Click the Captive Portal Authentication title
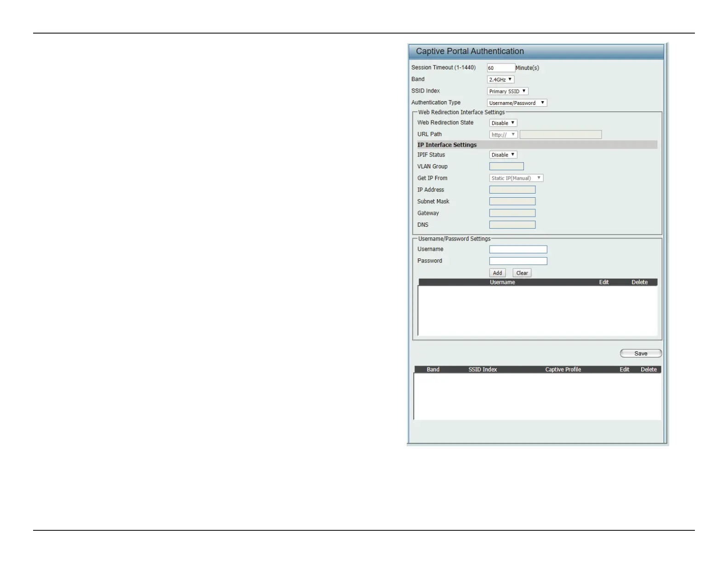 [x=470, y=51]
